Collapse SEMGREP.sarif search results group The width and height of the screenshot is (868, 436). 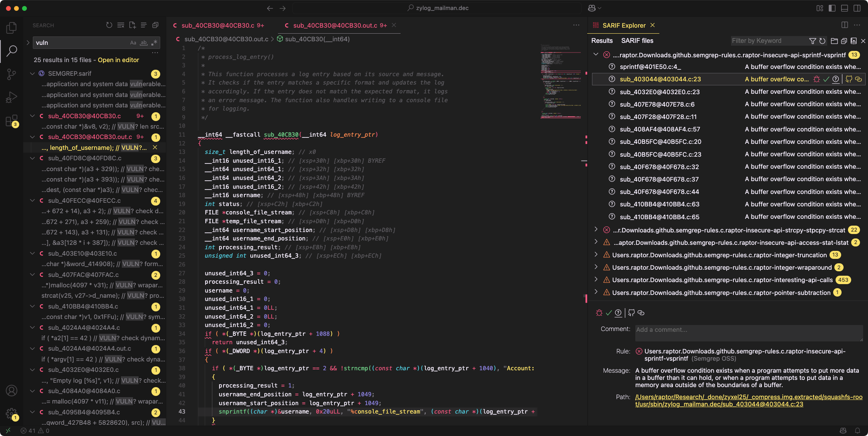click(x=32, y=74)
